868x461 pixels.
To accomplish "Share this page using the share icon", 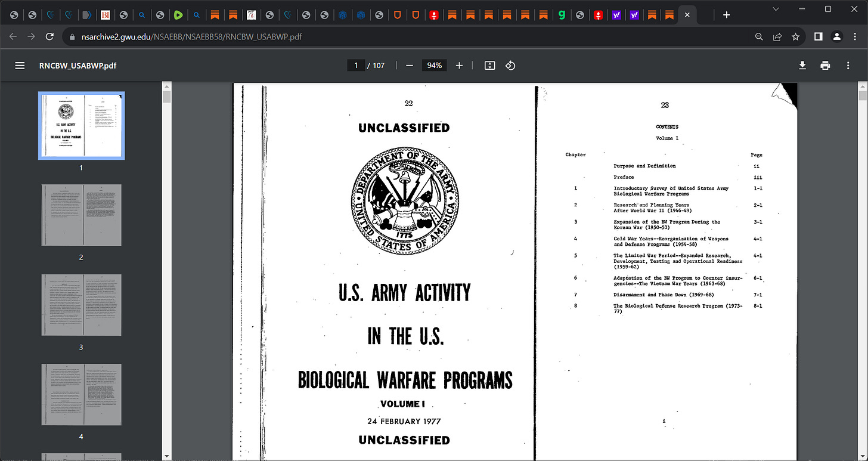I will 777,36.
